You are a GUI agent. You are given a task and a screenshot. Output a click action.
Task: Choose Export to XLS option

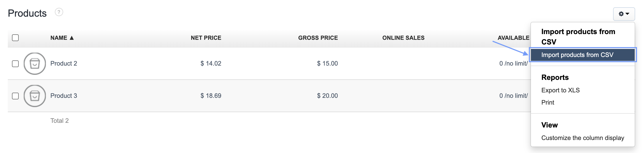click(560, 90)
